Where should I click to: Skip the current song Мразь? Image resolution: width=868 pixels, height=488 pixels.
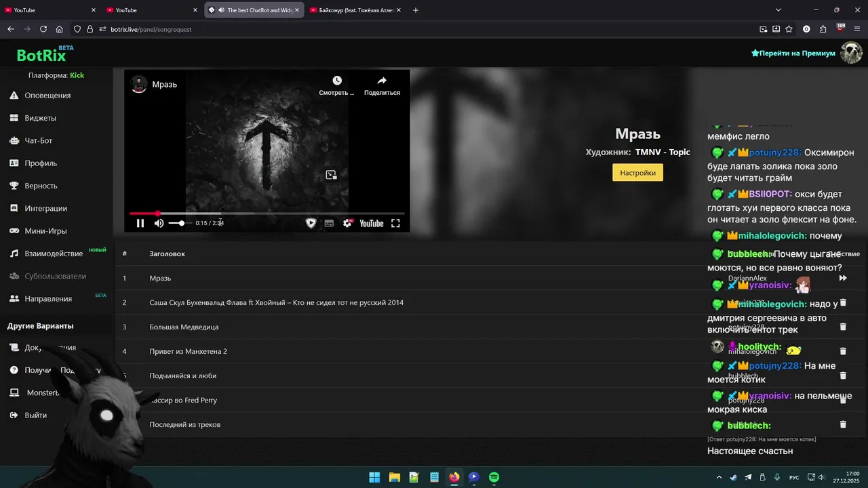[843, 278]
